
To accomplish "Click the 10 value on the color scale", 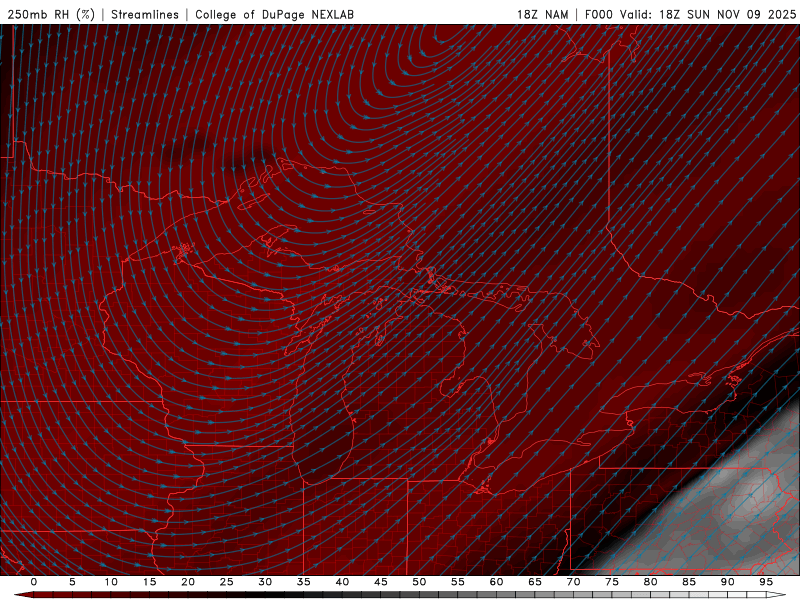I will click(111, 582).
